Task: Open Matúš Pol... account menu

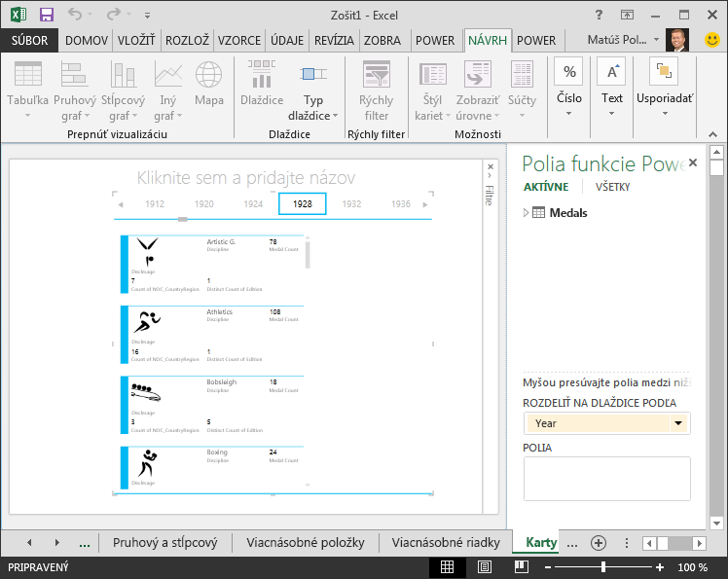Action: click(623, 40)
